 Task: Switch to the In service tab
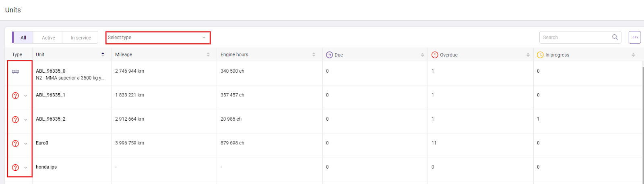[x=80, y=38]
